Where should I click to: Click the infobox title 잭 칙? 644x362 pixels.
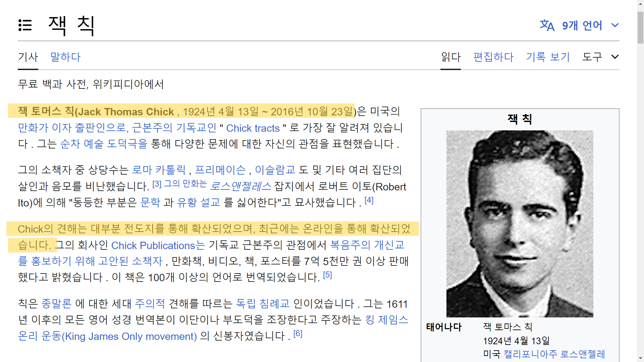point(520,119)
